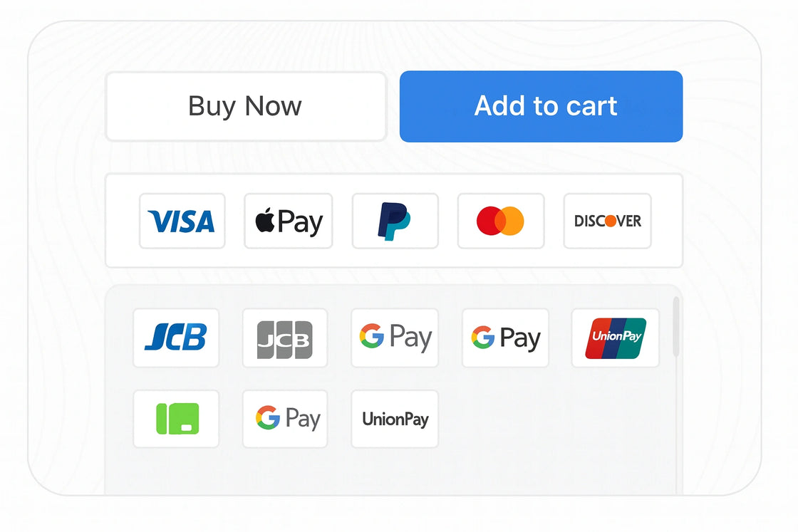The height and width of the screenshot is (532, 798).
Task: Select the Visa payment icon
Action: pos(182,221)
